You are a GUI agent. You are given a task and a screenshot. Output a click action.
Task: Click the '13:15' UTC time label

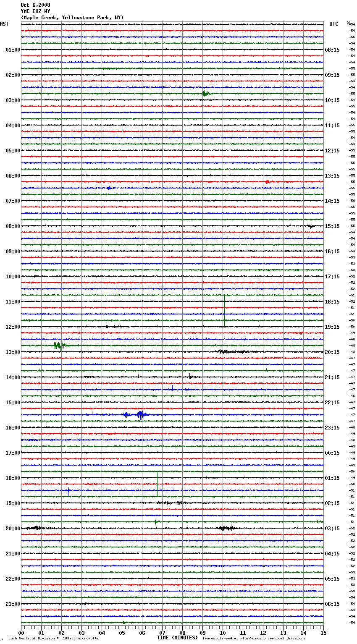(332, 176)
